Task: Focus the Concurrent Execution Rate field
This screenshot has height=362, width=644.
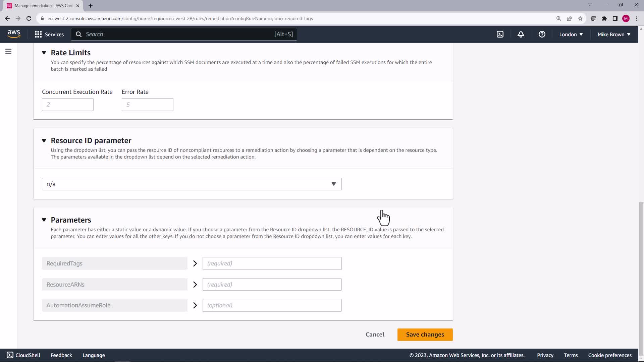Action: click(x=67, y=105)
